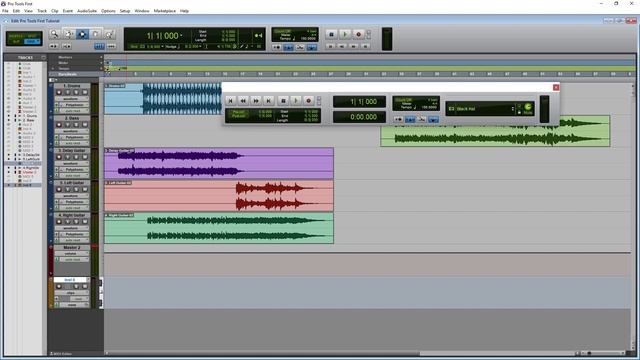Solo the 3. Delay Guitar track
This screenshot has height=360, width=640.
[76, 157]
